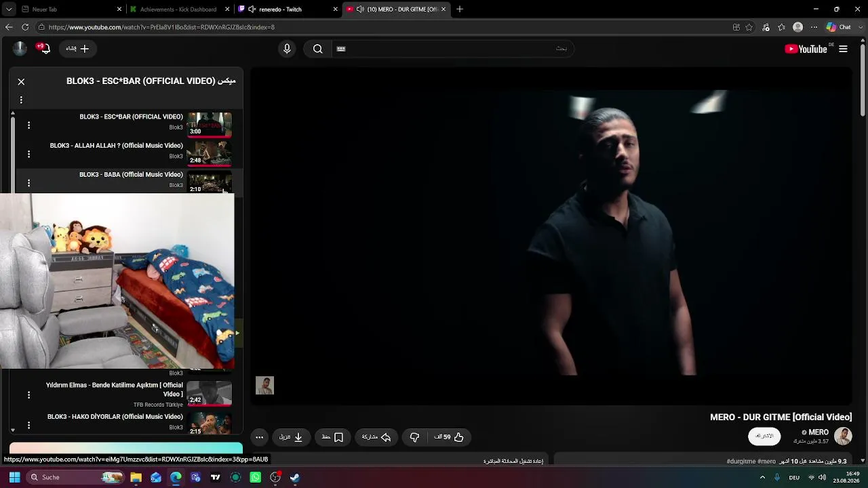Image resolution: width=868 pixels, height=488 pixels.
Task: Open the MERO channel name link
Action: click(818, 432)
